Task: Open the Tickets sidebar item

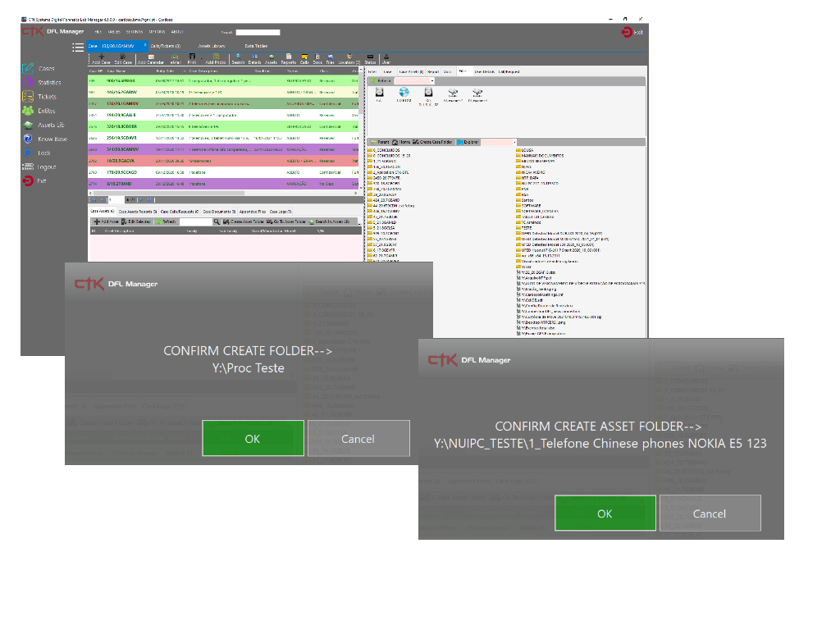Action: 47,97
